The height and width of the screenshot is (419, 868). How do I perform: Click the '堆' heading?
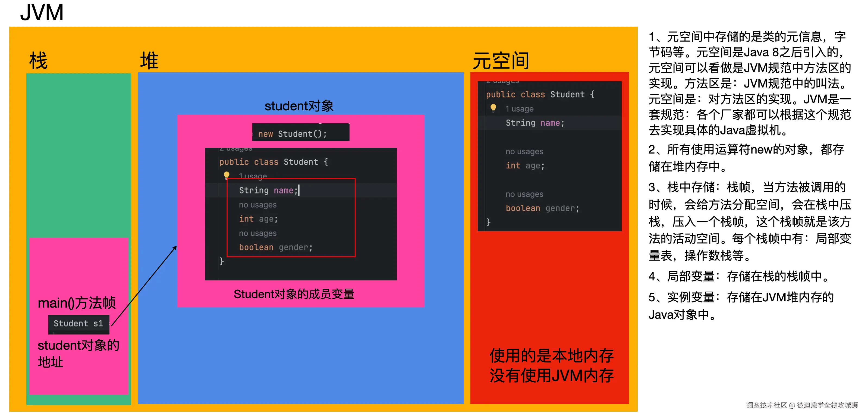point(149,61)
